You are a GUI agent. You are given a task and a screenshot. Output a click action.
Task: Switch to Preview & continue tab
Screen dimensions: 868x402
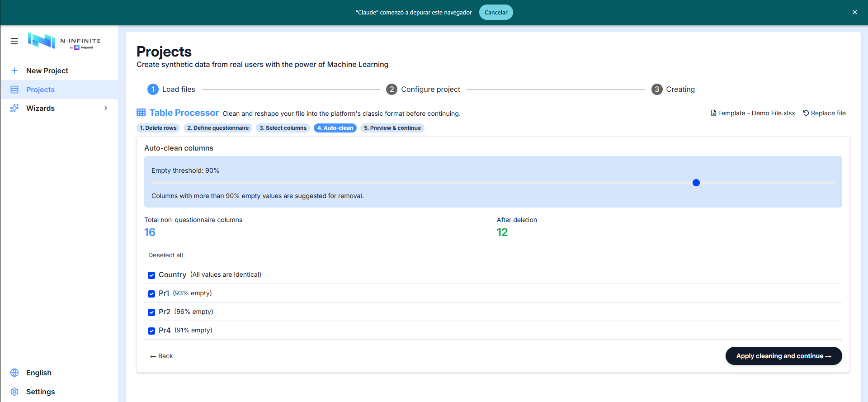[392, 128]
